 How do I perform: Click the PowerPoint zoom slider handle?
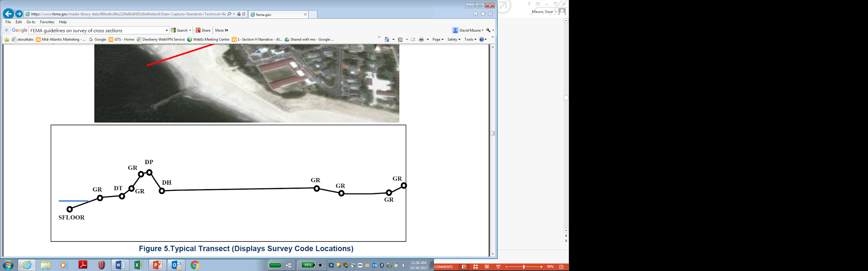point(524,267)
